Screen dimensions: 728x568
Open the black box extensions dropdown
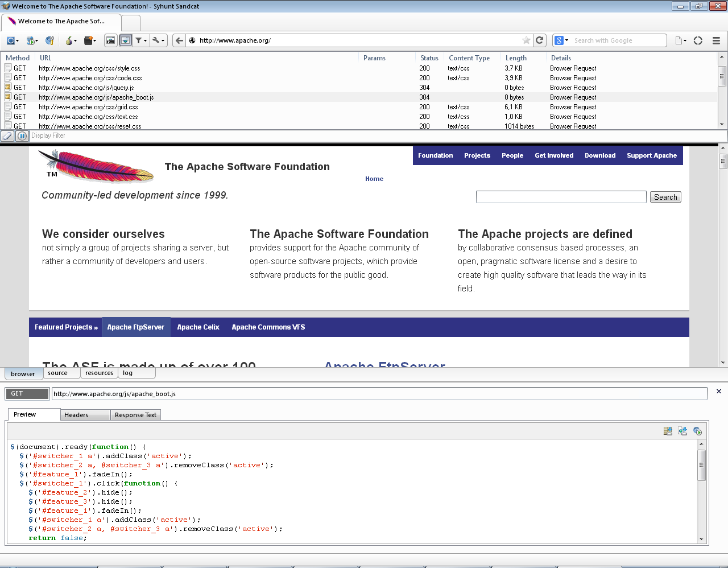click(90, 40)
